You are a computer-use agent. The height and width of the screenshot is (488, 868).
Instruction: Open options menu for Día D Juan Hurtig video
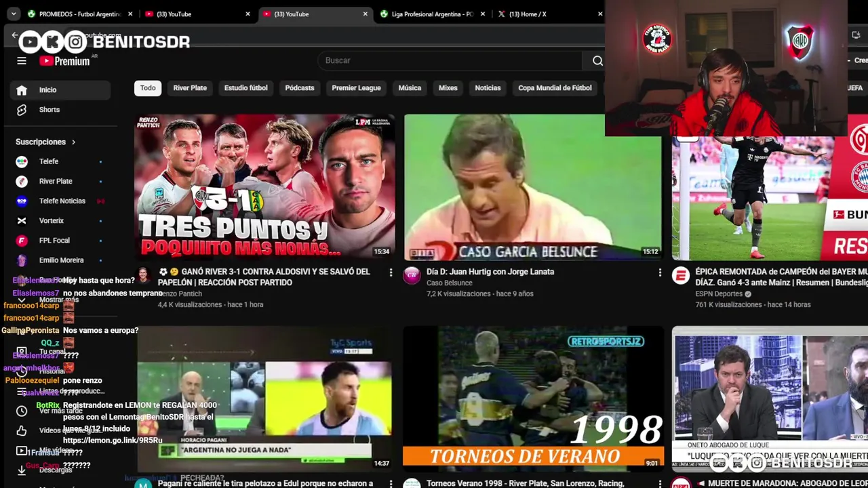click(x=660, y=272)
